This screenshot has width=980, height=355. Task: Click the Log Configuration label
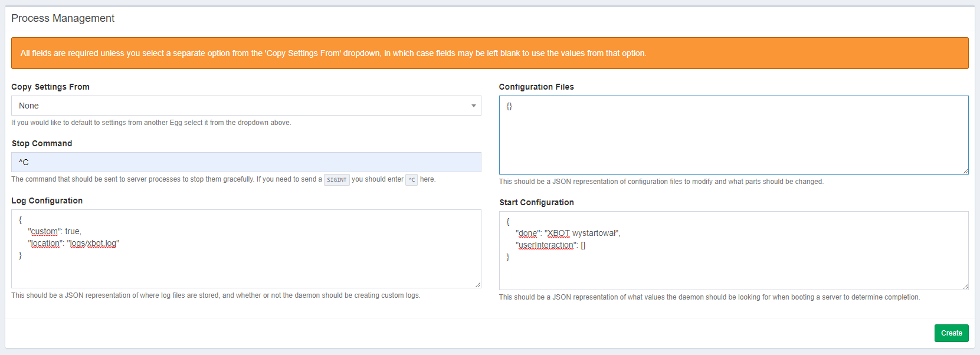(47, 200)
